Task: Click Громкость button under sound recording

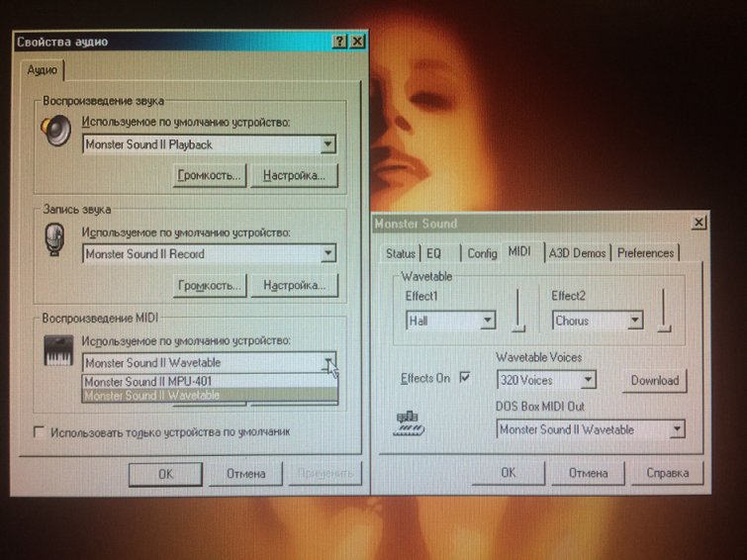Action: tap(209, 285)
